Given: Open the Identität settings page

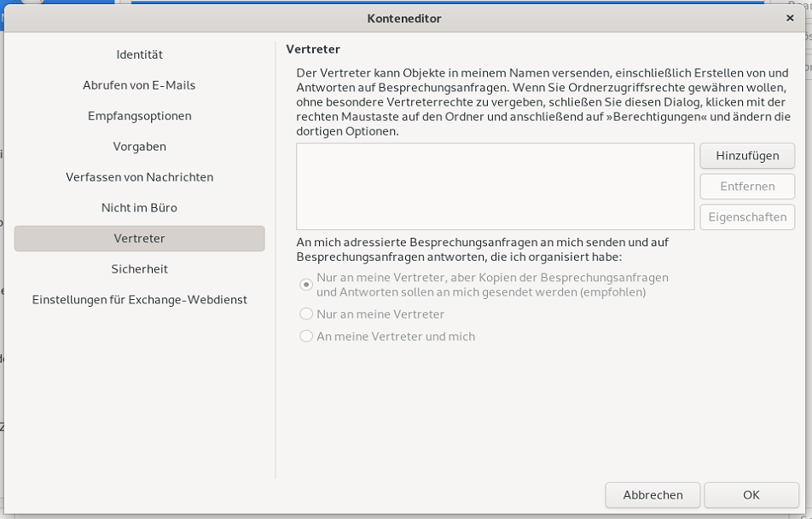Looking at the screenshot, I should [x=139, y=55].
